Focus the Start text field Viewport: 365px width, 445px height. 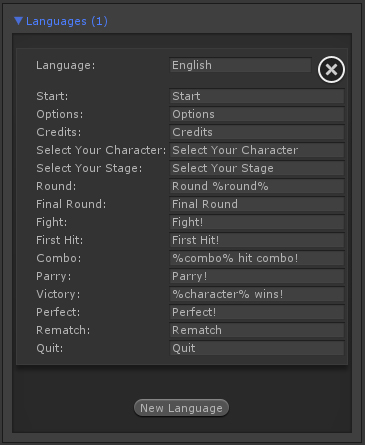point(257,96)
